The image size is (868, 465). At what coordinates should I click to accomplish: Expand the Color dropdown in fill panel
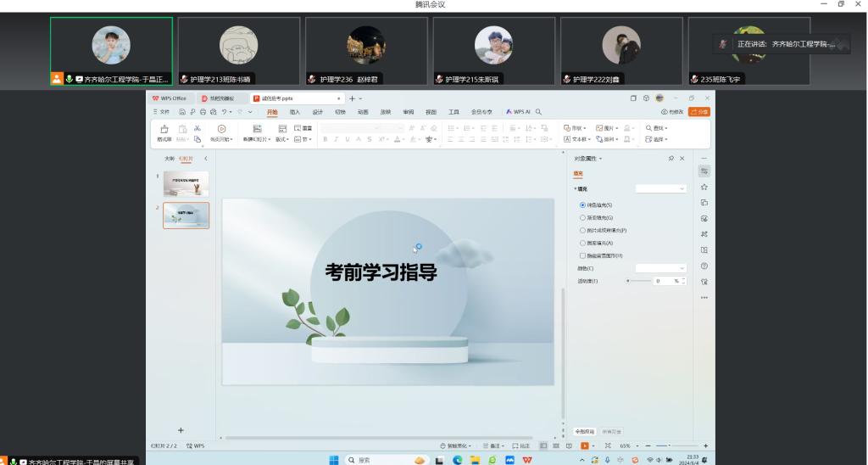(x=661, y=268)
